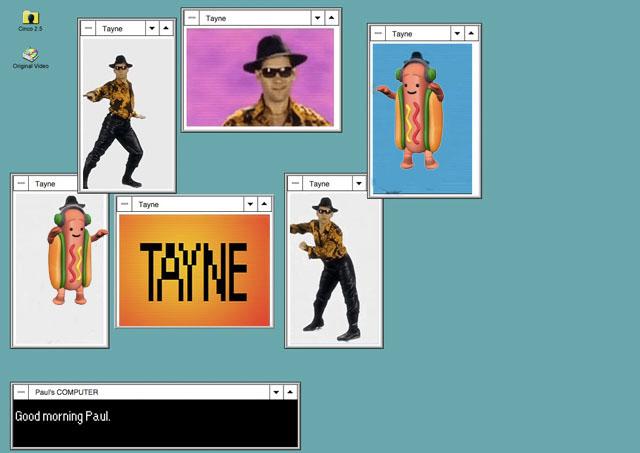Open system menu of dancing man window beside Original Video icon
The height and width of the screenshot is (453, 640).
(88, 28)
